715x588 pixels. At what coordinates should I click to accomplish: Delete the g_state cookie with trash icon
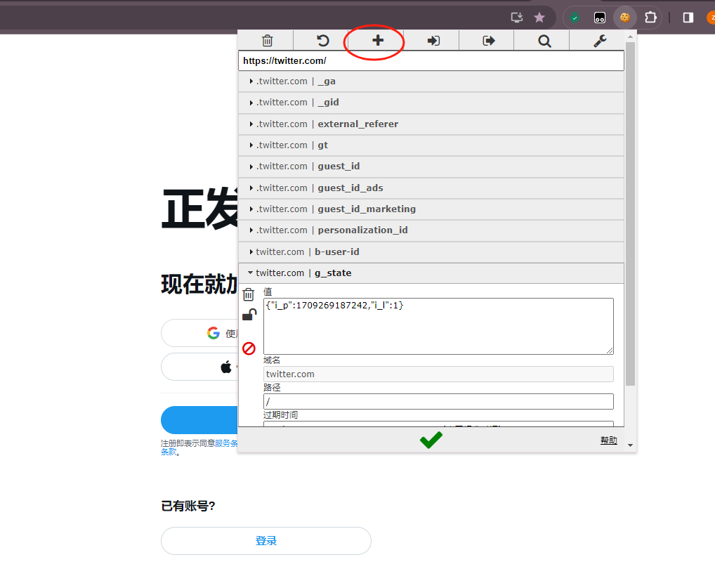[248, 294]
